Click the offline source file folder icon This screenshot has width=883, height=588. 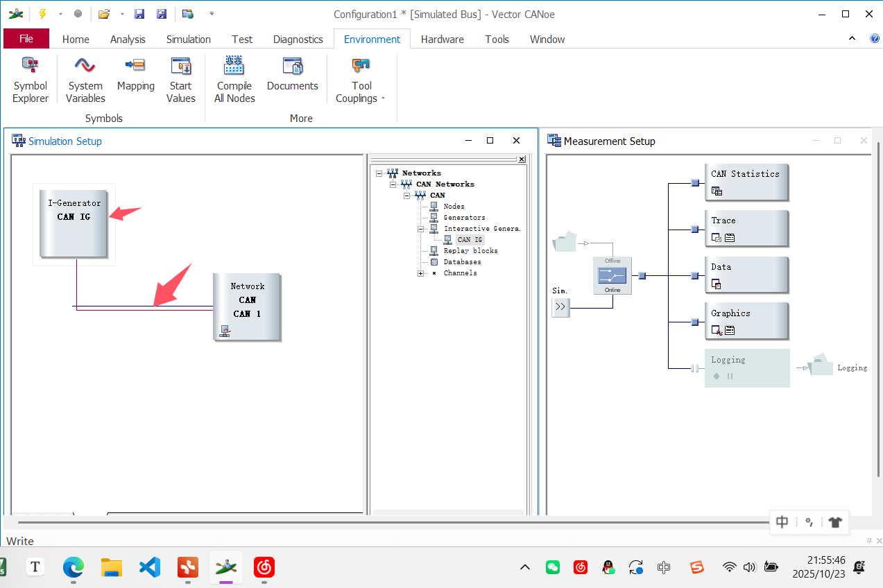click(x=564, y=241)
